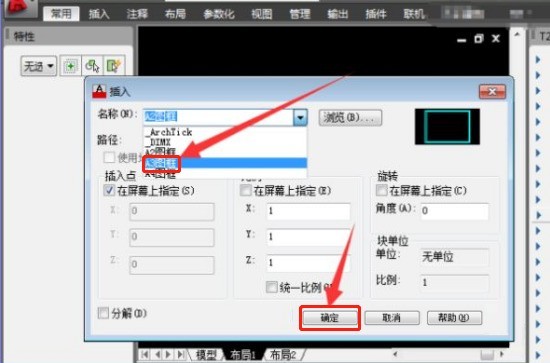Confirm with the 确定 button
Viewport: 550px width, 363px height.
329,318
